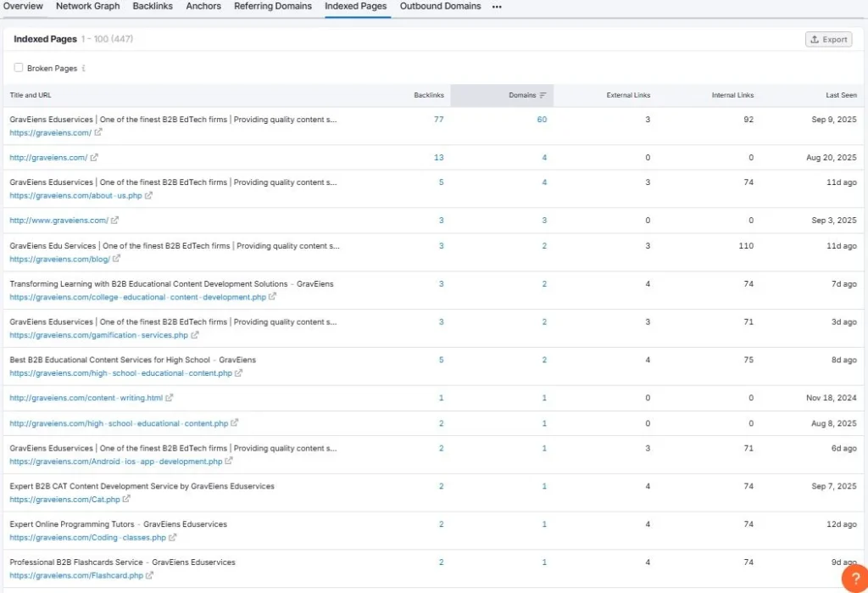Open external link icon beside http://graveiens.com/
Viewport: 868px width, 593px height.
[x=94, y=158]
